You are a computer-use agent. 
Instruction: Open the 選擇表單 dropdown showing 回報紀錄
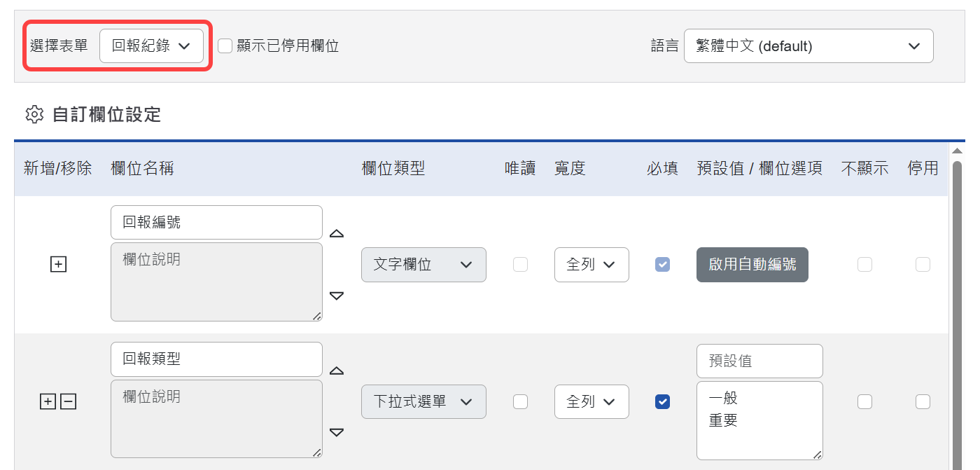point(152,45)
